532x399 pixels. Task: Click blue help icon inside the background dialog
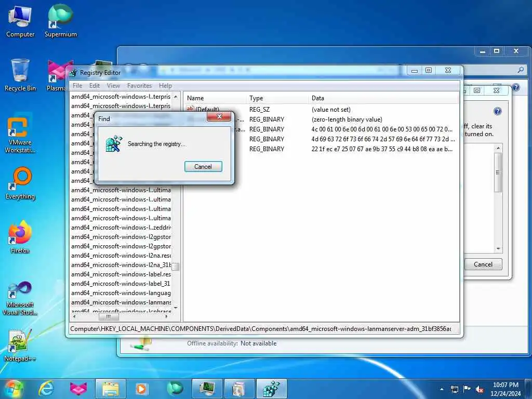click(497, 111)
